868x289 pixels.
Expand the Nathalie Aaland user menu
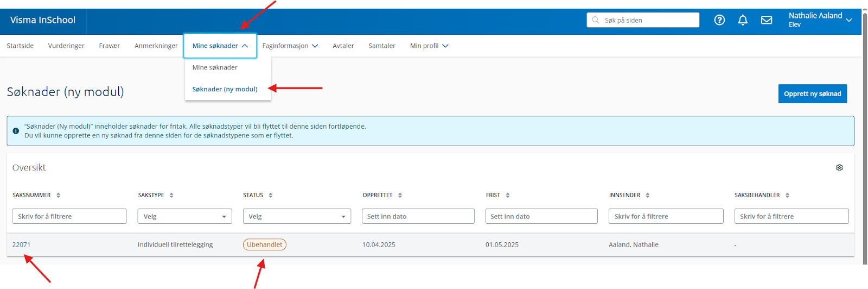point(820,20)
